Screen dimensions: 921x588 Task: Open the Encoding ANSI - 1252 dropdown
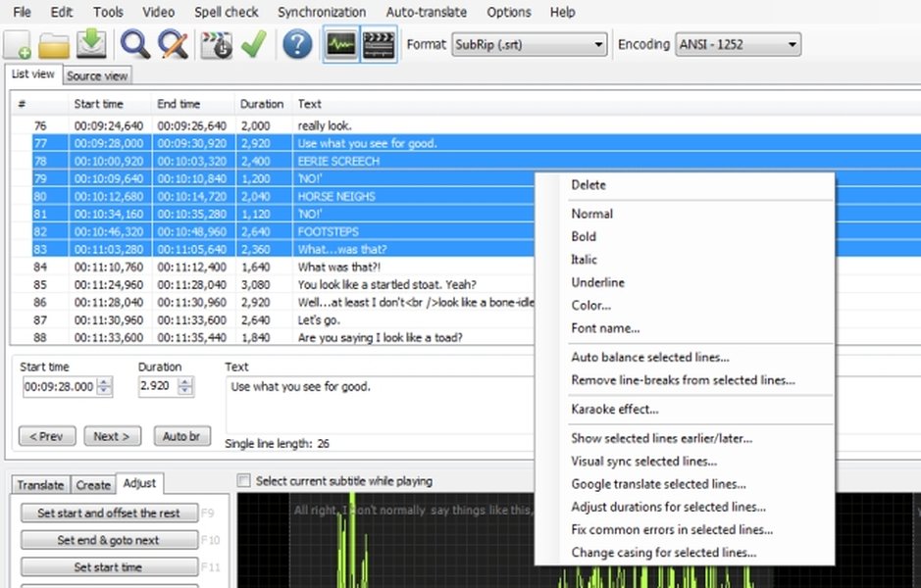pyautogui.click(x=739, y=45)
